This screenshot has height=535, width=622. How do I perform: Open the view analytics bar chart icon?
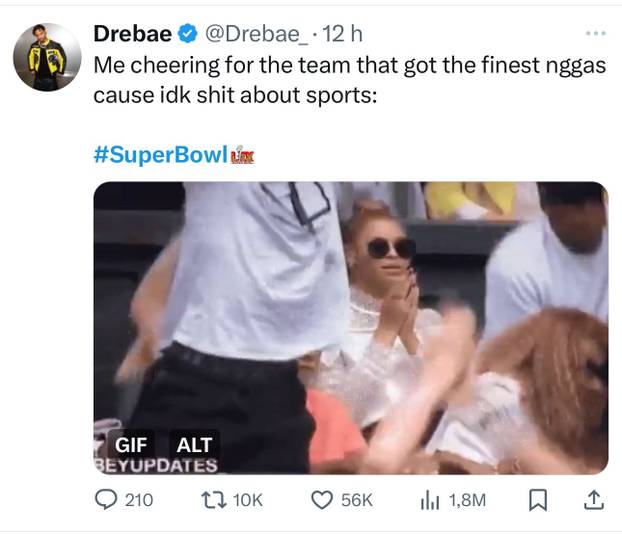(x=430, y=500)
